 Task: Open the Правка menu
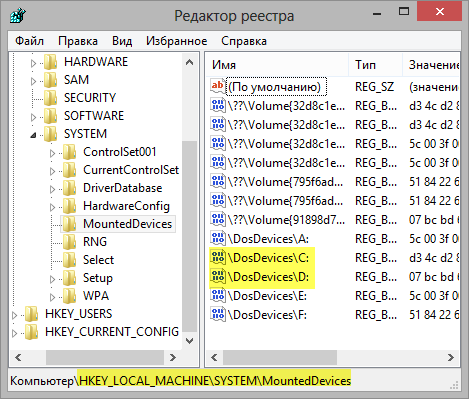coord(78,41)
